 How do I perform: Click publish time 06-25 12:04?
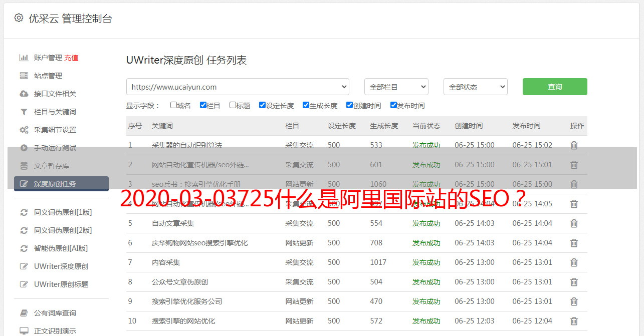pyautogui.click(x=532, y=321)
